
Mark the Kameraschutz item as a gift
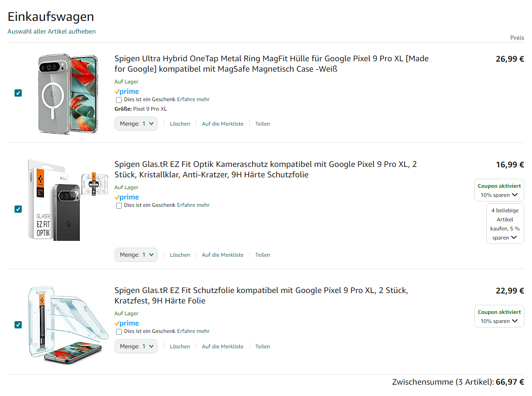(x=119, y=205)
